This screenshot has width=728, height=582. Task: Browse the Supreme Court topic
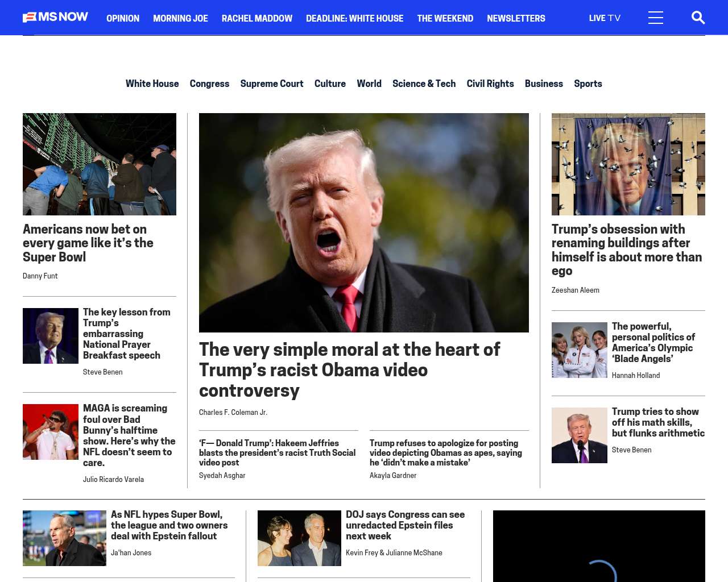click(272, 84)
